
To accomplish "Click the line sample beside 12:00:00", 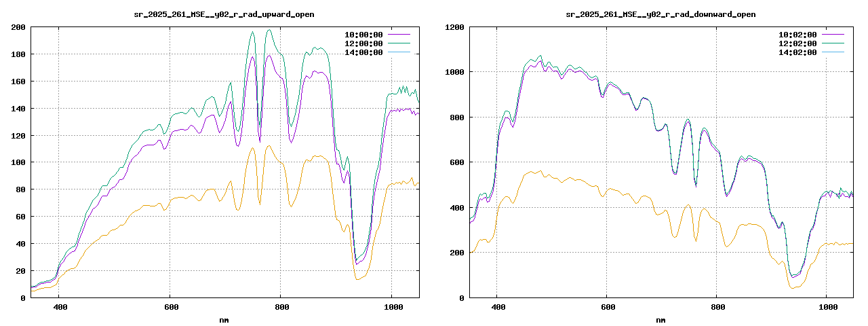I will pyautogui.click(x=399, y=43).
